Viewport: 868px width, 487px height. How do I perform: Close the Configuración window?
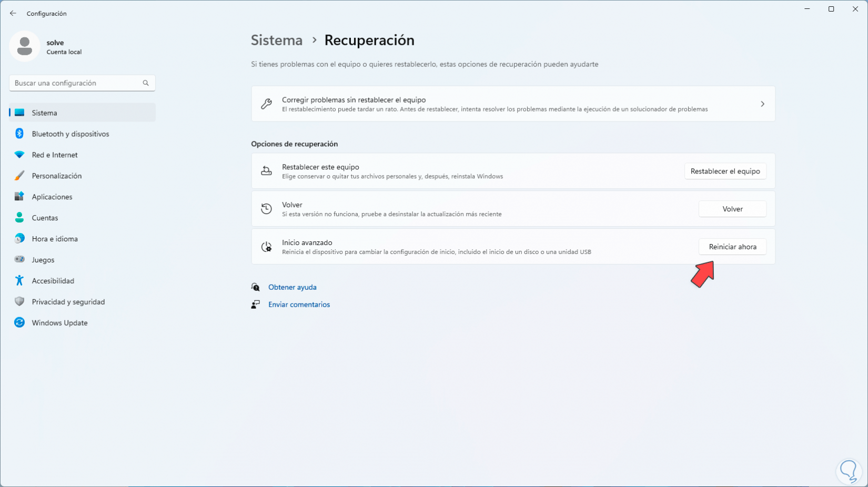pos(855,9)
